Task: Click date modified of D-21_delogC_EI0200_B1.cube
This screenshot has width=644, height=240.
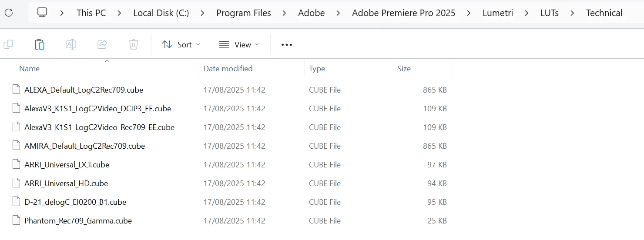Action: pos(234,202)
